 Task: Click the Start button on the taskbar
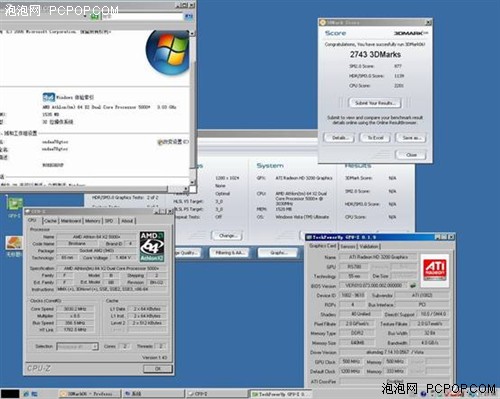tap(10, 394)
